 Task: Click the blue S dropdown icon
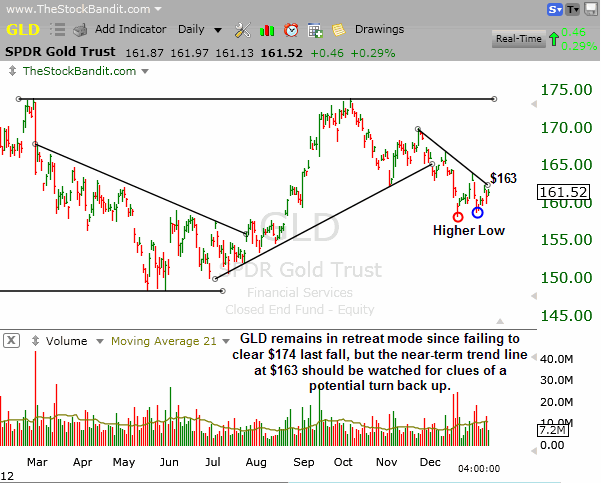pos(555,9)
